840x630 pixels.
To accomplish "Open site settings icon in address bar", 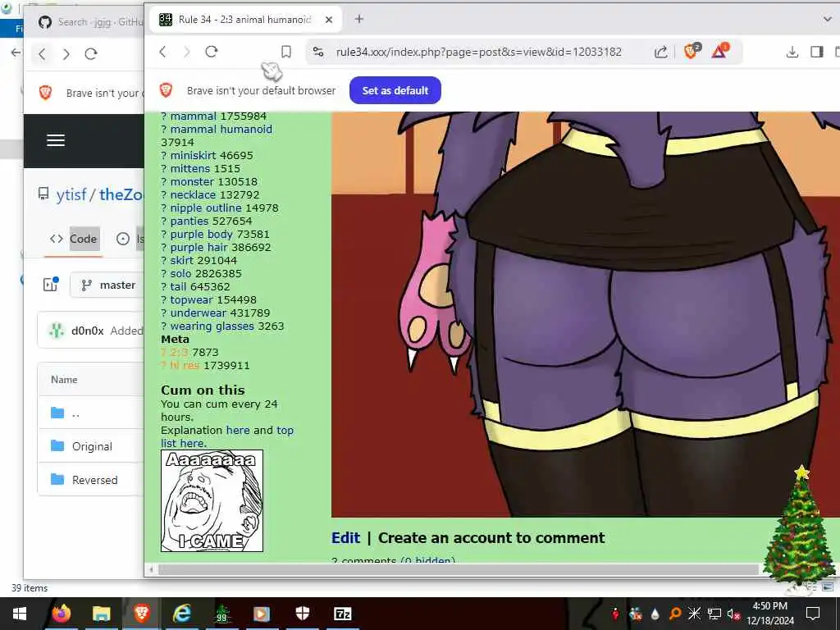I will [318, 52].
